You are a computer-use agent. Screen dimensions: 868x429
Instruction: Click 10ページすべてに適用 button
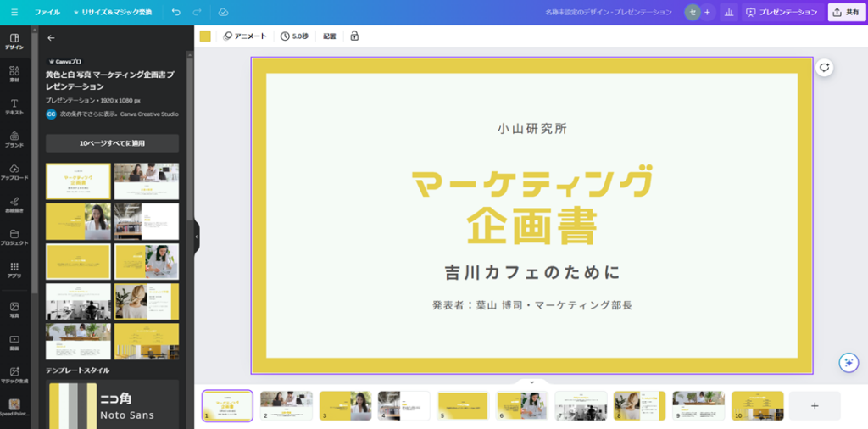[112, 143]
